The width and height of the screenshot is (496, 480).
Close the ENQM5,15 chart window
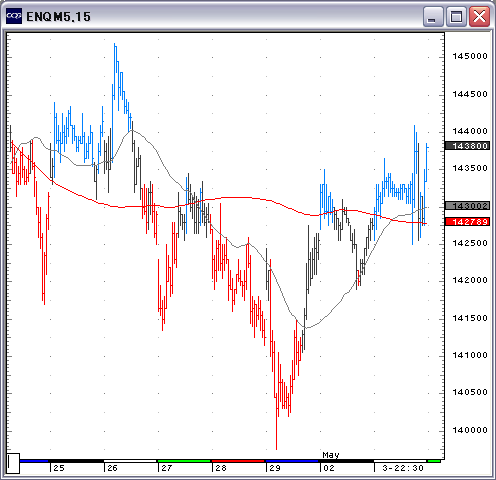point(479,16)
